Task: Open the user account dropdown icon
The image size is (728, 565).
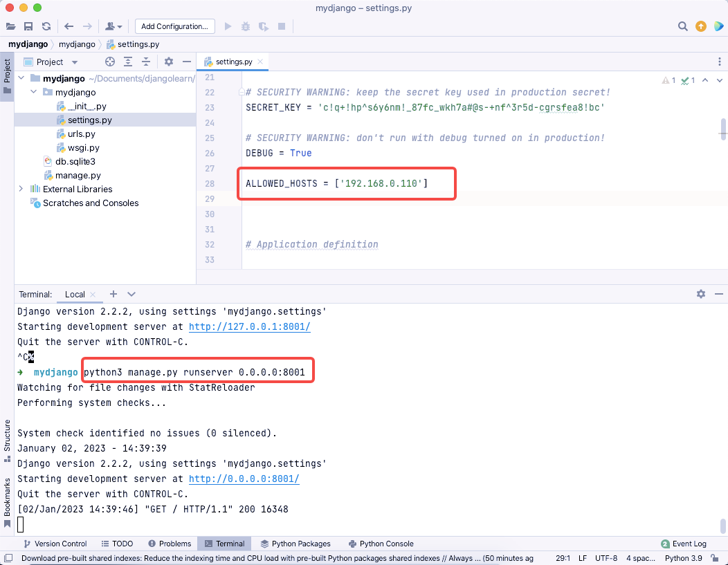Action: (x=113, y=26)
